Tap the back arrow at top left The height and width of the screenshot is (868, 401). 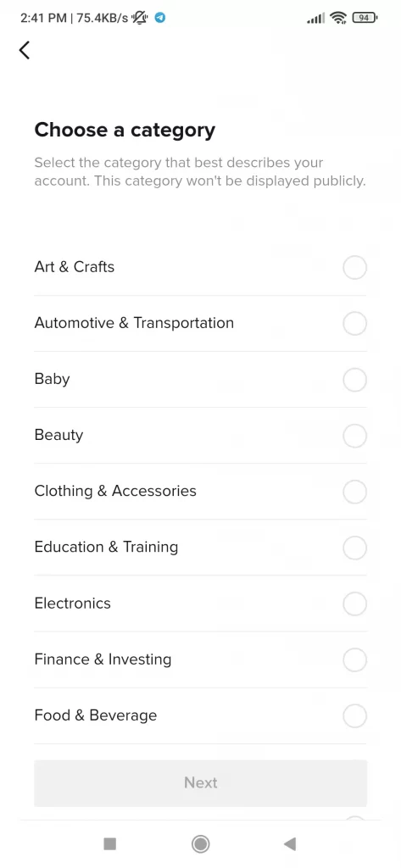(25, 50)
